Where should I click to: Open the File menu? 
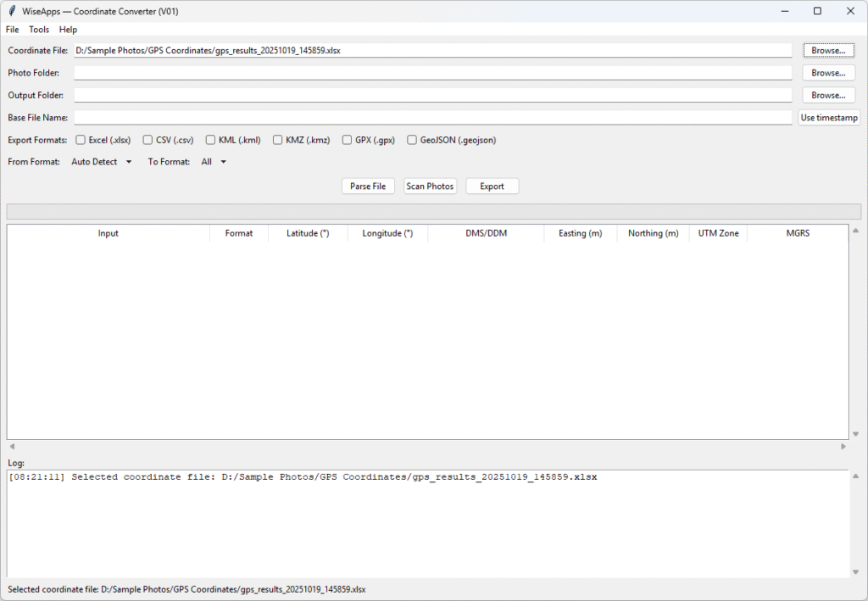coord(12,29)
